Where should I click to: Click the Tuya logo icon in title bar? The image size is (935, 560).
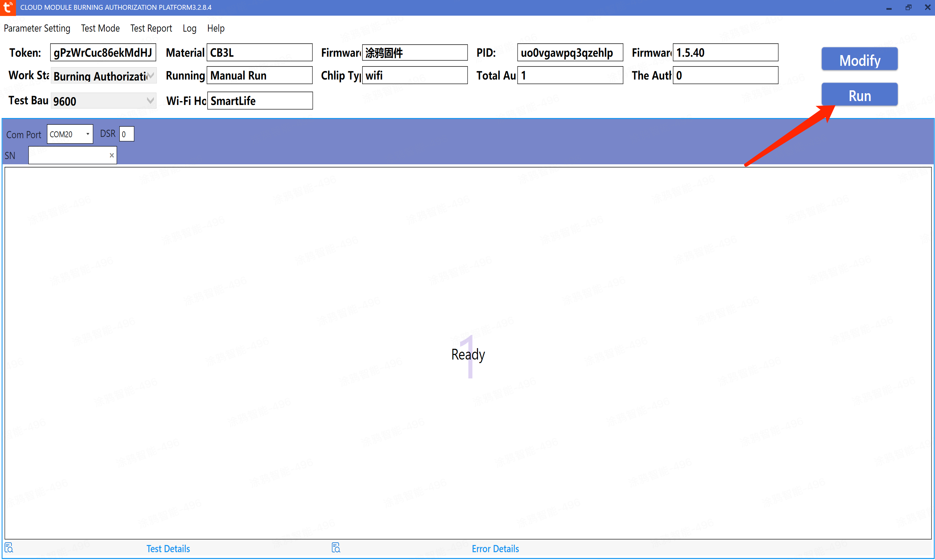point(7,7)
